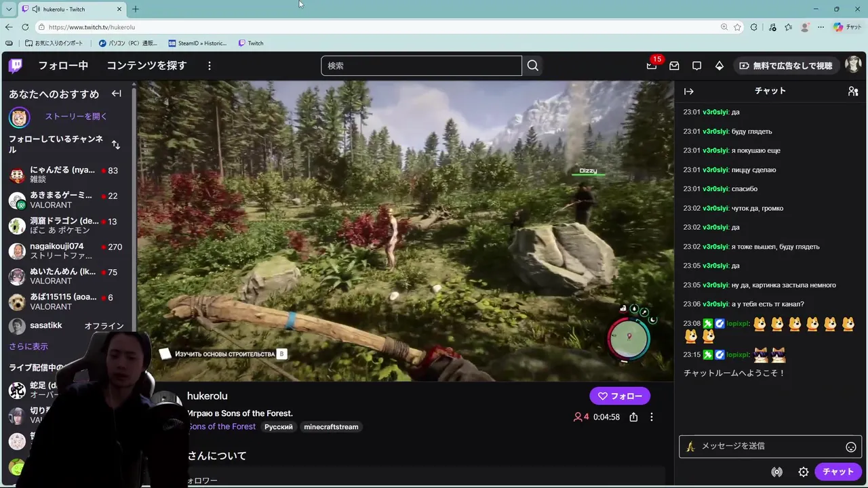This screenshot has width=868, height=488.
Task: Go back with the browser back arrow
Action: 8,27
